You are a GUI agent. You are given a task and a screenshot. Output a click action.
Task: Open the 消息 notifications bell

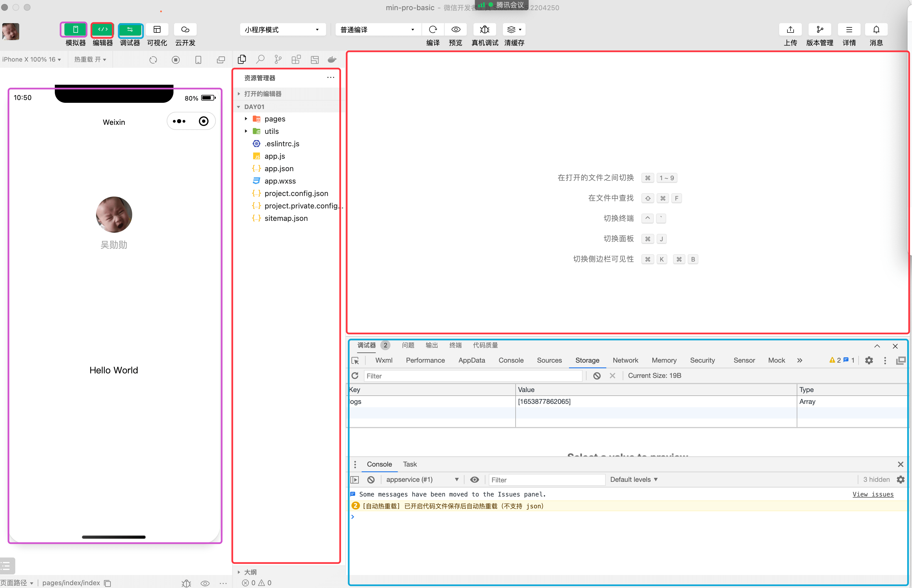(x=876, y=30)
